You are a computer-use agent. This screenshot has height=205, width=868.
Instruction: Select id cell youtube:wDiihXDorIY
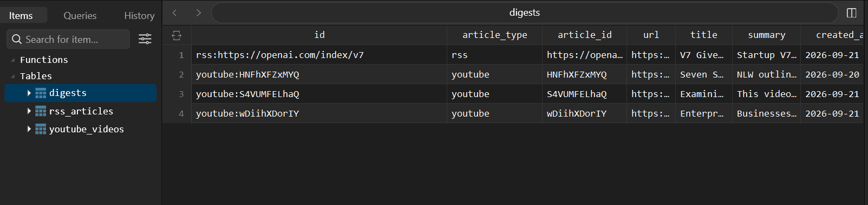[319, 113]
